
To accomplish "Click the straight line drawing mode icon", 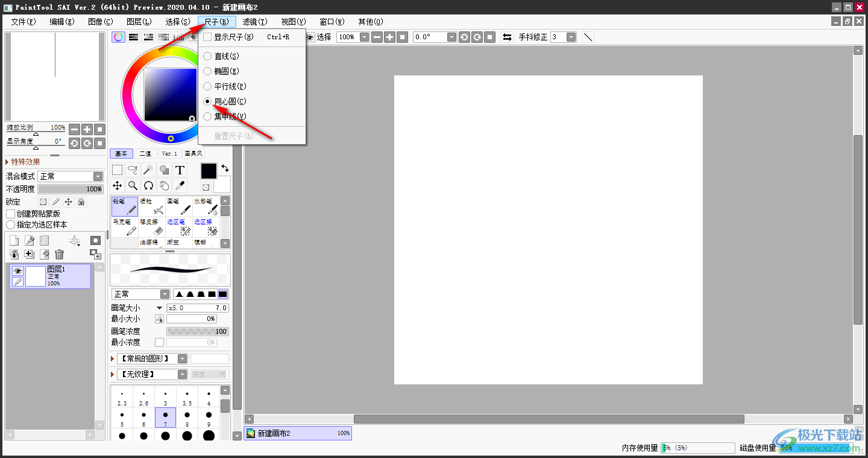I will [x=588, y=37].
